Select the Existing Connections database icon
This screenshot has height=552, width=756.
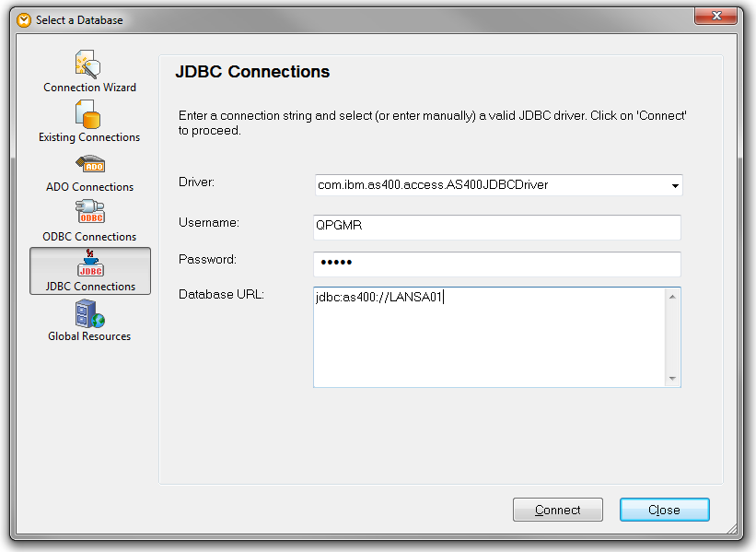89,114
